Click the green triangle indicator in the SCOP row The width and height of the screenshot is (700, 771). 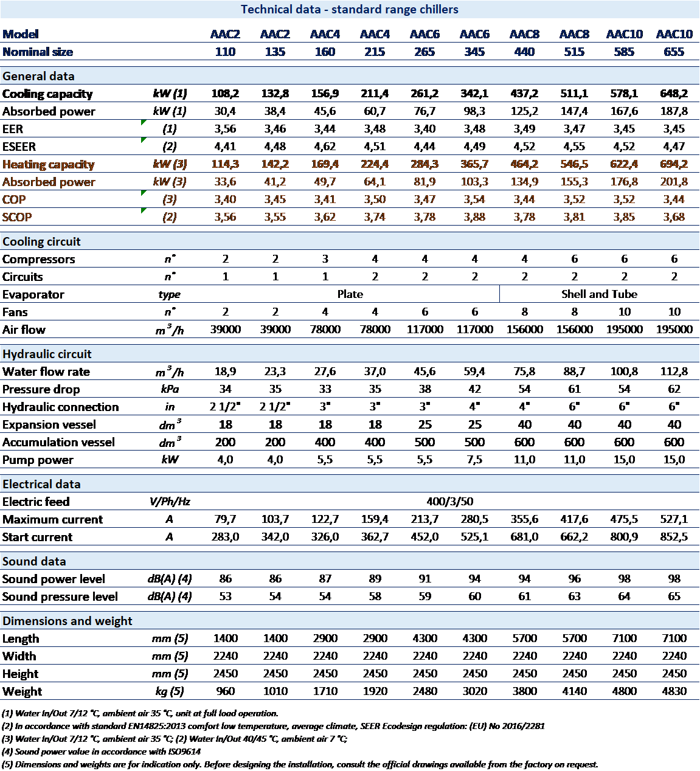[144, 211]
